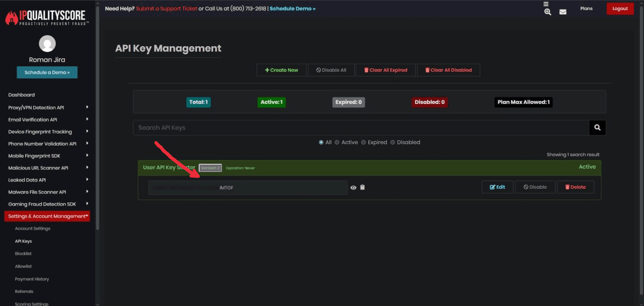
Task: Open Account Settings submenu item
Action: (x=33, y=229)
